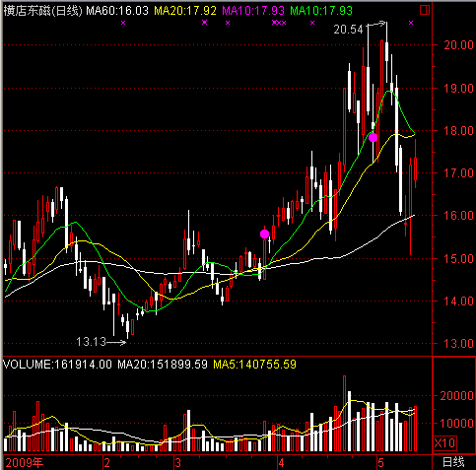Screen dimensions: 476x470
Task: Click the yellow MA20:17.92 label
Action: (185, 11)
